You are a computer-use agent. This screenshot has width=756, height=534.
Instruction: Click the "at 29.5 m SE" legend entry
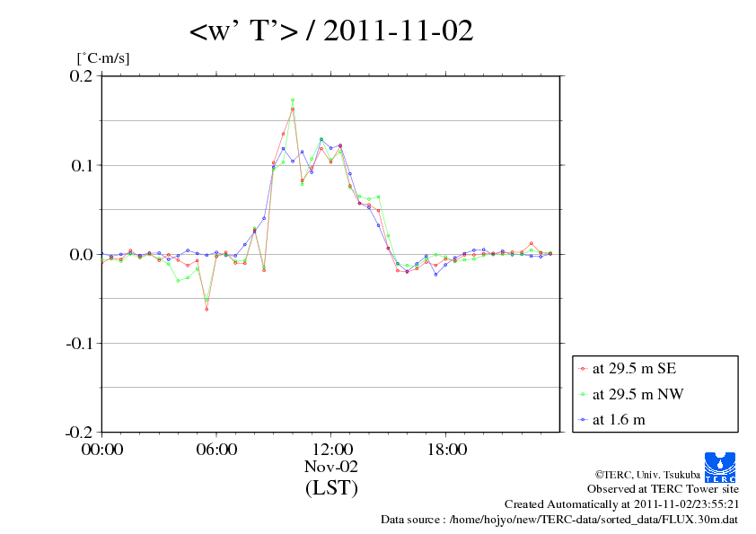(x=634, y=369)
